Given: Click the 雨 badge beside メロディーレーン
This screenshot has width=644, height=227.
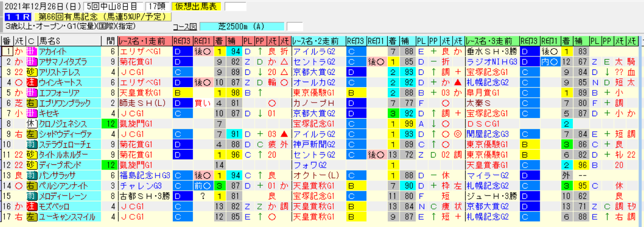Looking at the screenshot, I should pos(31,196).
